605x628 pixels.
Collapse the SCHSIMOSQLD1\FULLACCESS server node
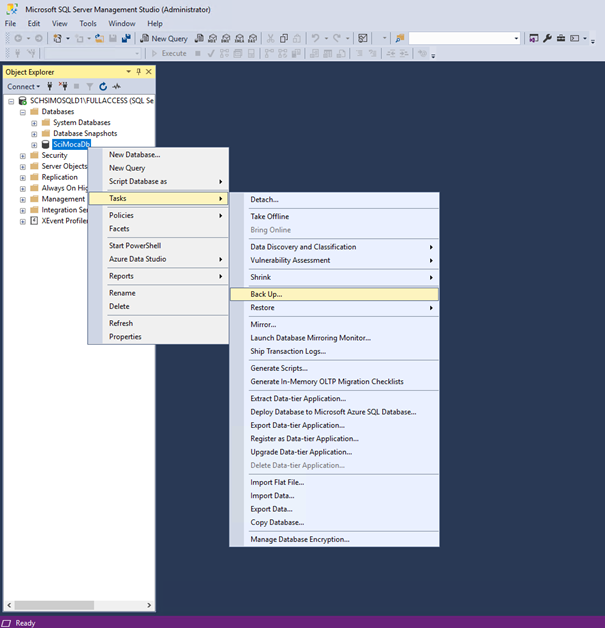11,101
